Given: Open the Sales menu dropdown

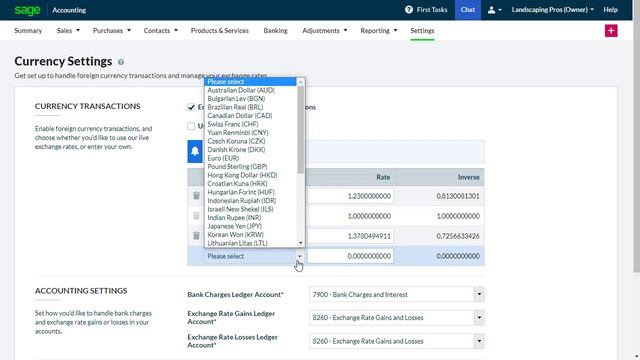Looking at the screenshot, I should tap(68, 31).
